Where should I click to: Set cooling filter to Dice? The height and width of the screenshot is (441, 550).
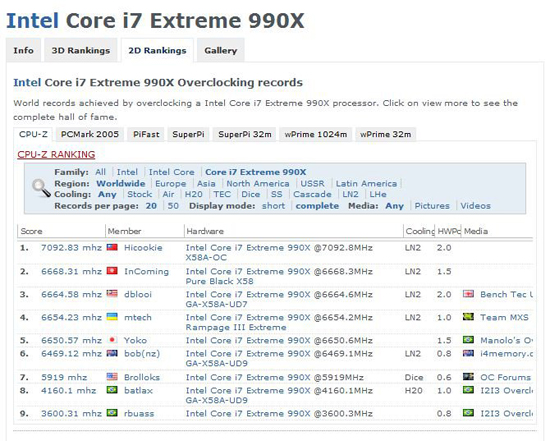[x=251, y=194]
